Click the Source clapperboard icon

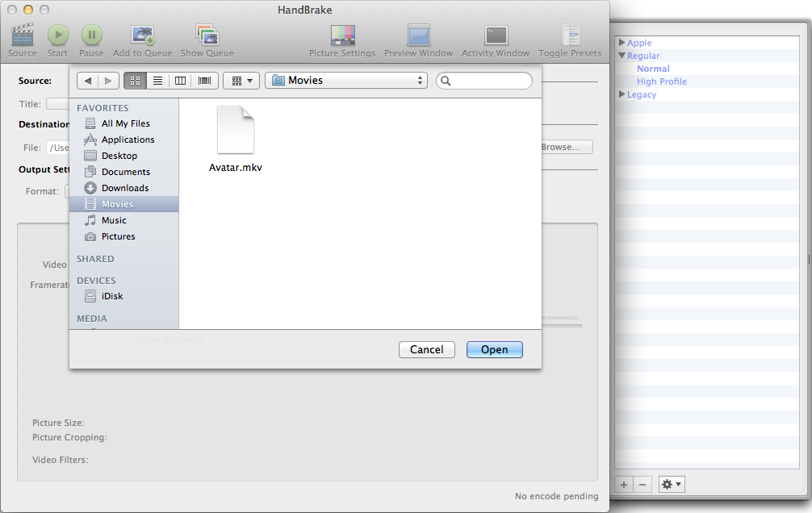click(23, 36)
